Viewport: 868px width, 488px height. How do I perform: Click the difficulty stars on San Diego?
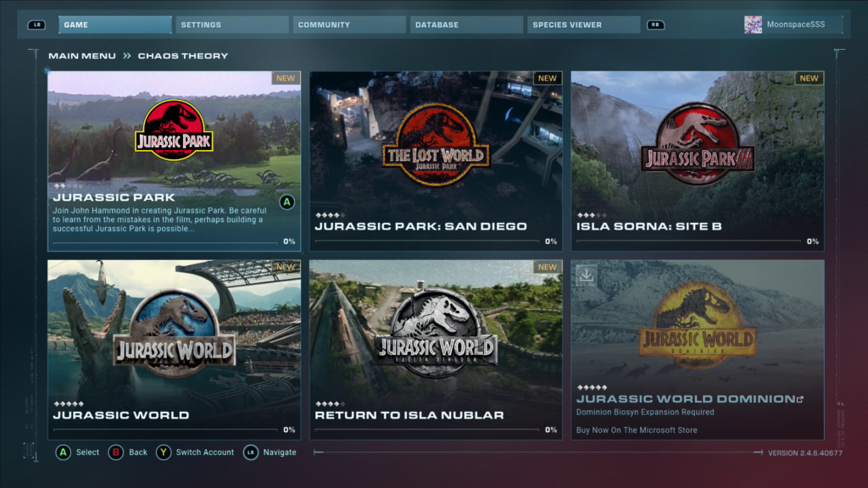click(330, 215)
